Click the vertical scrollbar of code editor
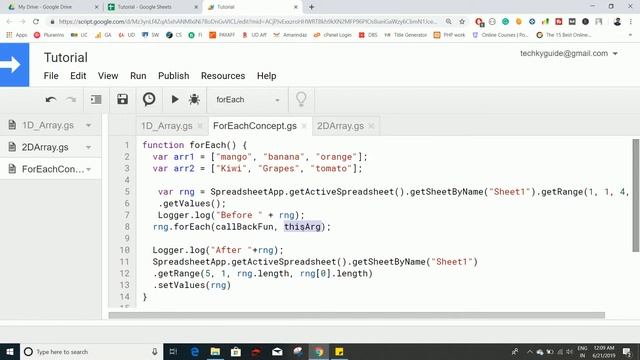640x360 pixels. click(636, 195)
